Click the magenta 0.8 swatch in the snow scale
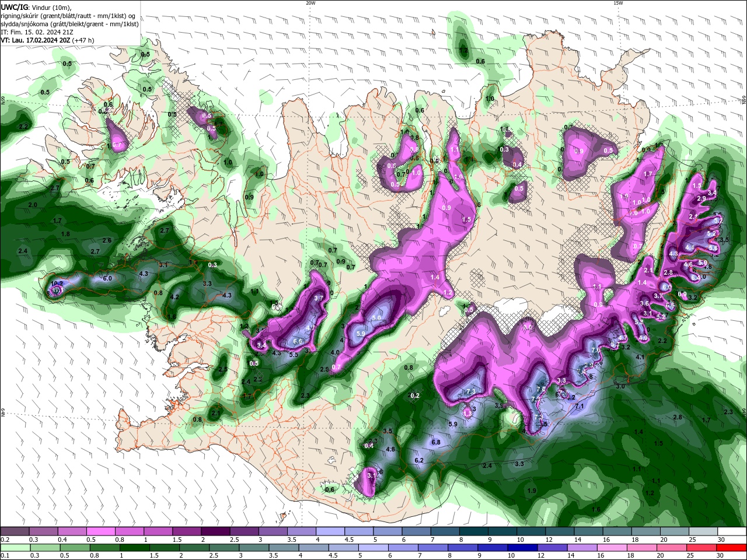 coord(129,531)
